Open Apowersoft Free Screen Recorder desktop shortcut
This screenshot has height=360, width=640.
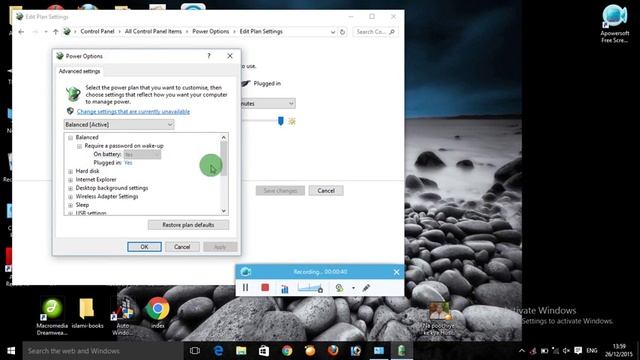pyautogui.click(x=614, y=24)
